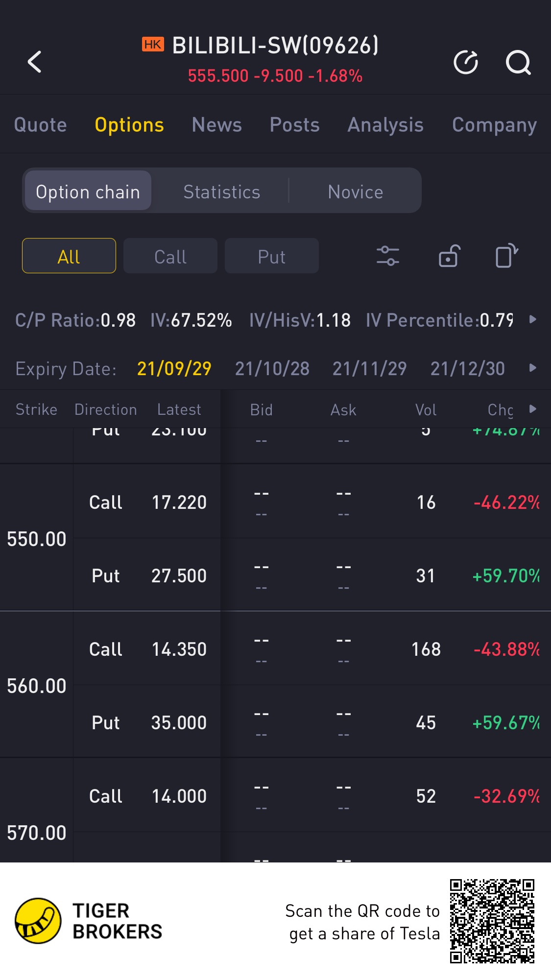Show only Put options
Image resolution: width=551 pixels, height=980 pixels.
272,256
